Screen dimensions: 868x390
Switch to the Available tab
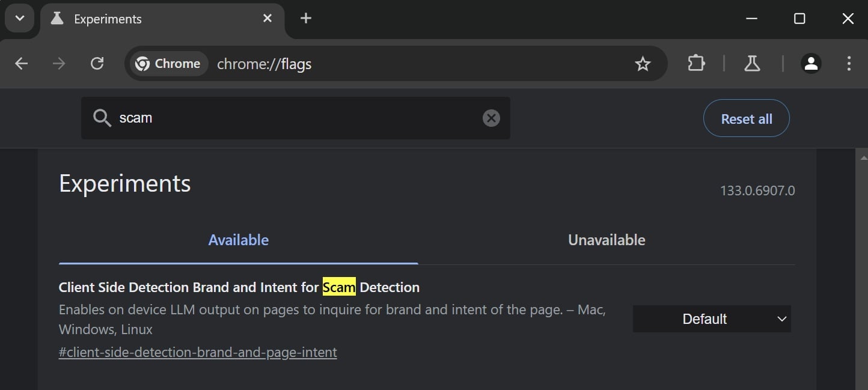point(238,240)
